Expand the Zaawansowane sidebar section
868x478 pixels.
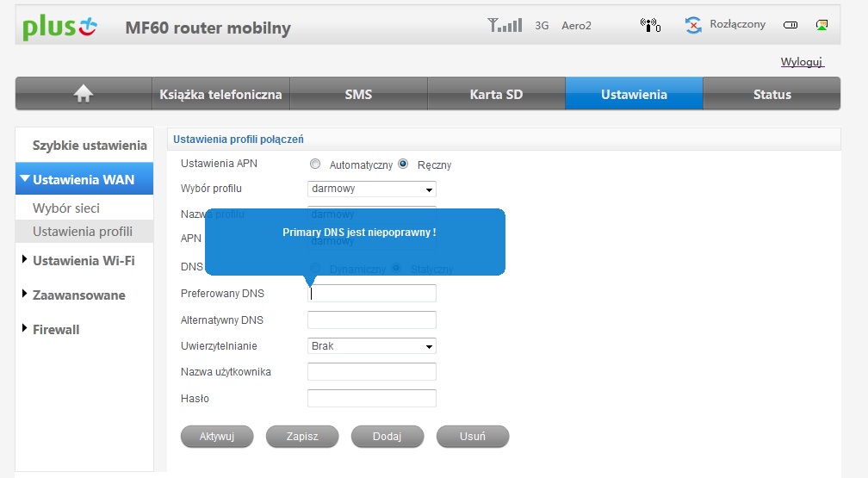point(78,295)
